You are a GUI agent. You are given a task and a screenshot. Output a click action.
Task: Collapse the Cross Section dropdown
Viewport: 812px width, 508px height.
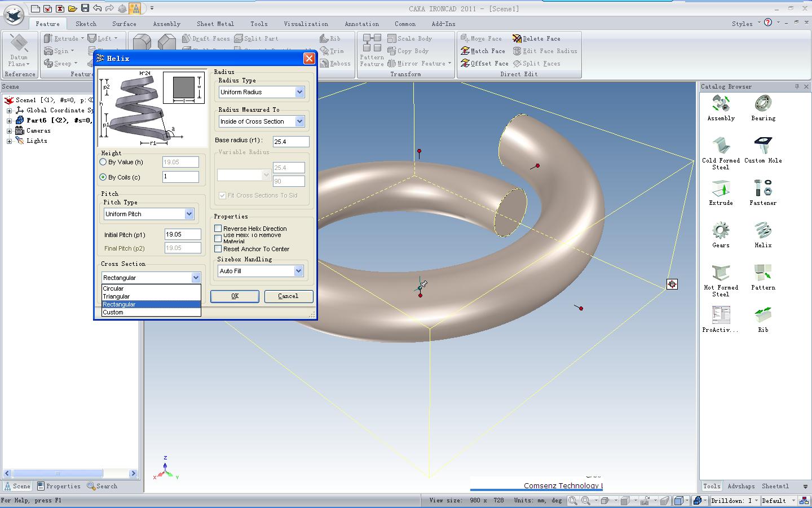point(196,278)
